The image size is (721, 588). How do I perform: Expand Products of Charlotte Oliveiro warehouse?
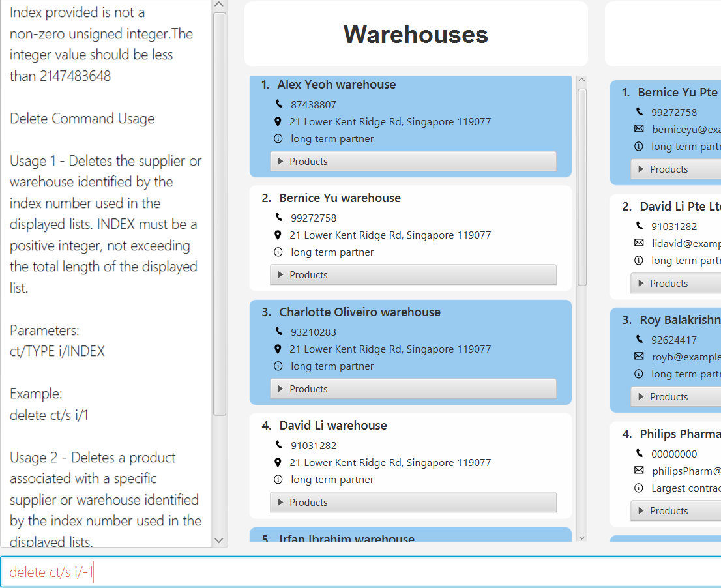413,389
